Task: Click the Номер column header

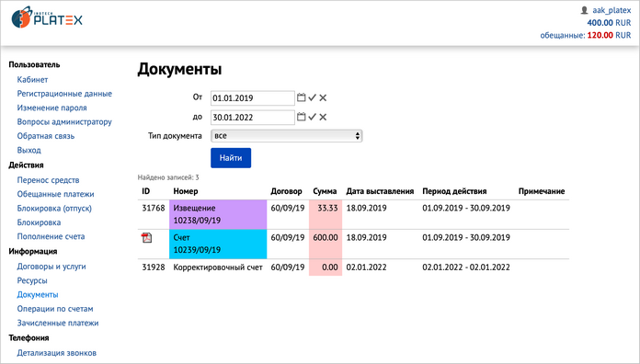Action: click(x=186, y=191)
